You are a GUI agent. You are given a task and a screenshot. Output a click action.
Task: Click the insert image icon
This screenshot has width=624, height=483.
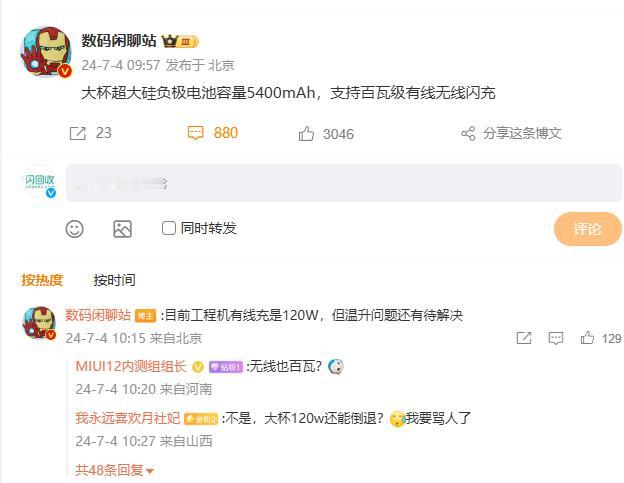122,229
